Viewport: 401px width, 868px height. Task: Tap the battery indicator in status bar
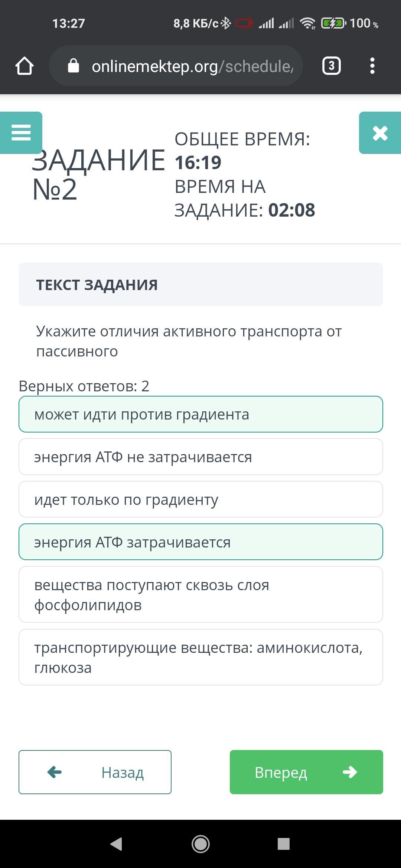tap(333, 23)
